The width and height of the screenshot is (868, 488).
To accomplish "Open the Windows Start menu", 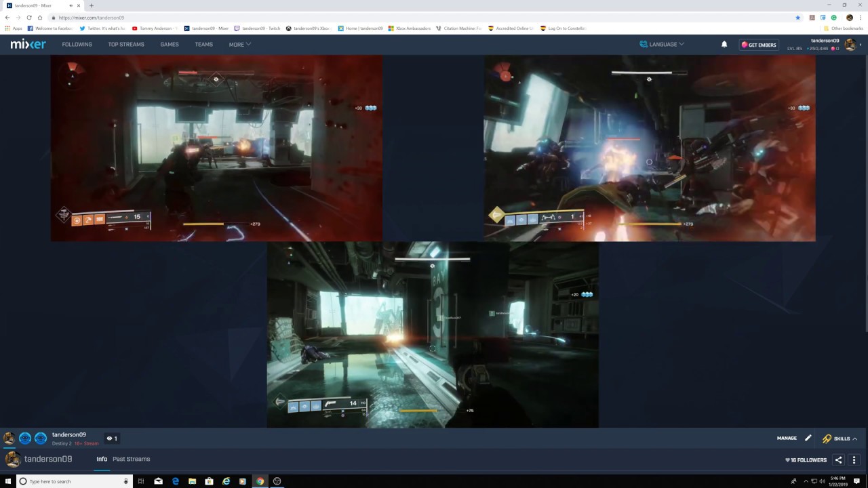I will tap(7, 481).
